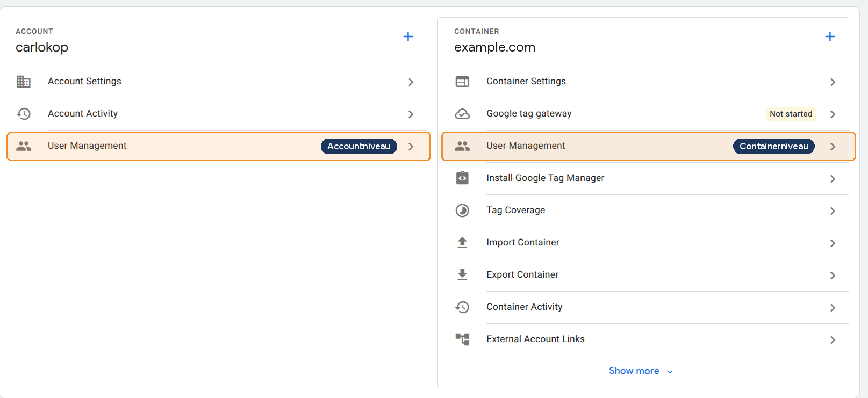868x398 pixels.
Task: Open the Tag Coverage chevron arrow
Action: [x=833, y=211]
